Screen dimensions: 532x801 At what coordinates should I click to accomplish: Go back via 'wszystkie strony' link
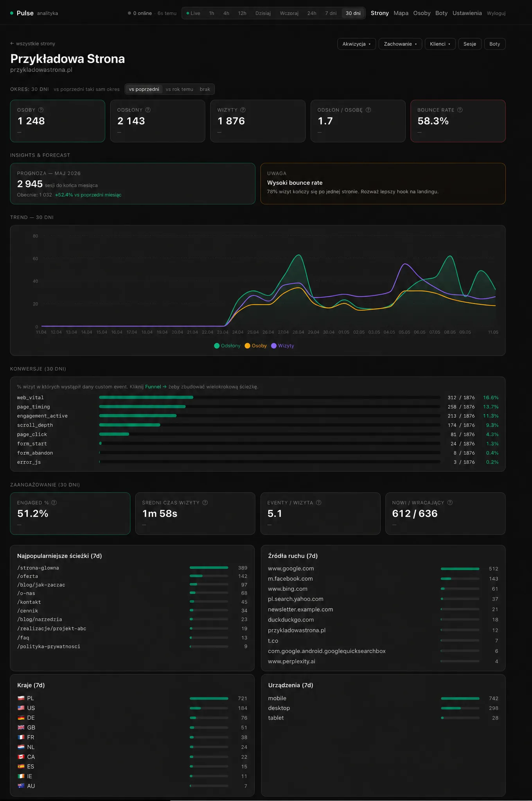pos(33,43)
